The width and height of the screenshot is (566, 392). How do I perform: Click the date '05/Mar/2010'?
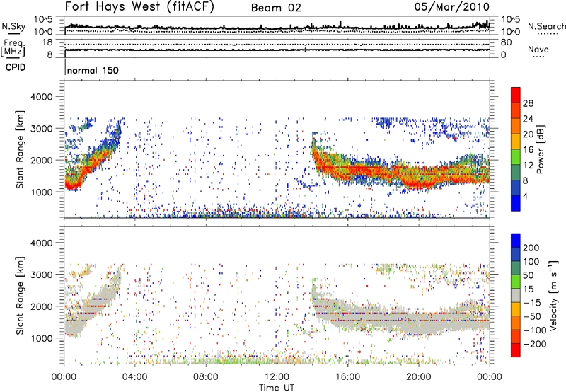pos(452,7)
